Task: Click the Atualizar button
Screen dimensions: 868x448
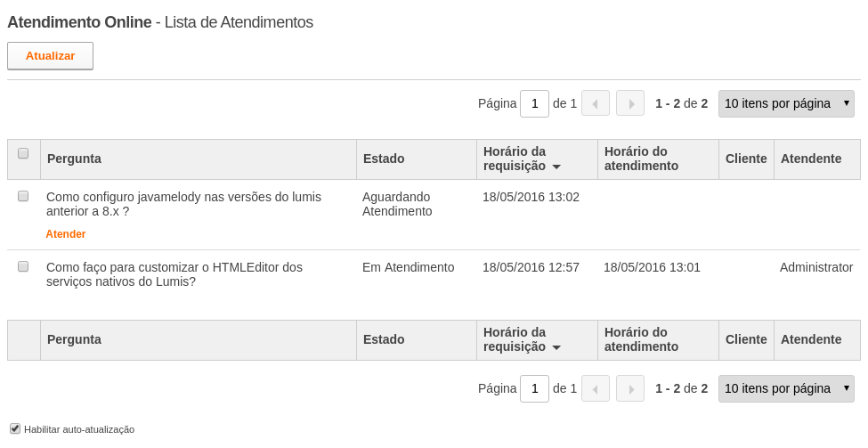Action: [x=51, y=56]
